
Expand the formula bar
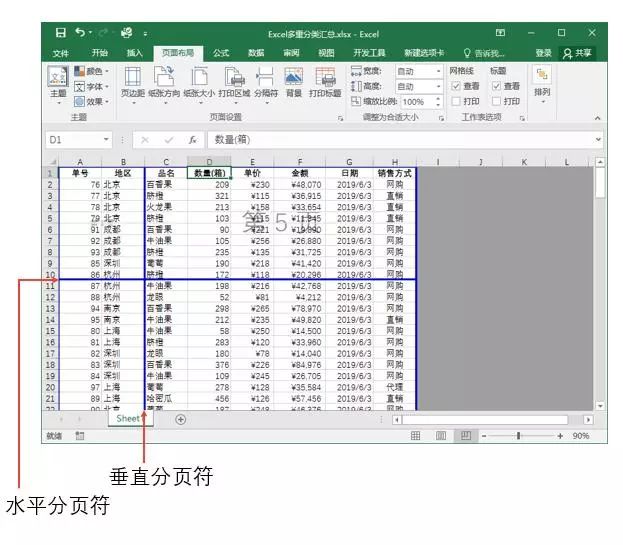[598, 139]
